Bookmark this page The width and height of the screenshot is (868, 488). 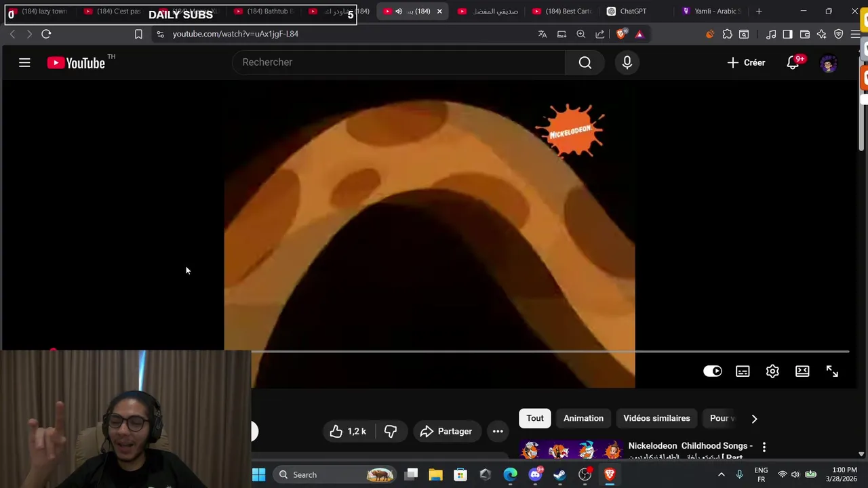tap(138, 34)
